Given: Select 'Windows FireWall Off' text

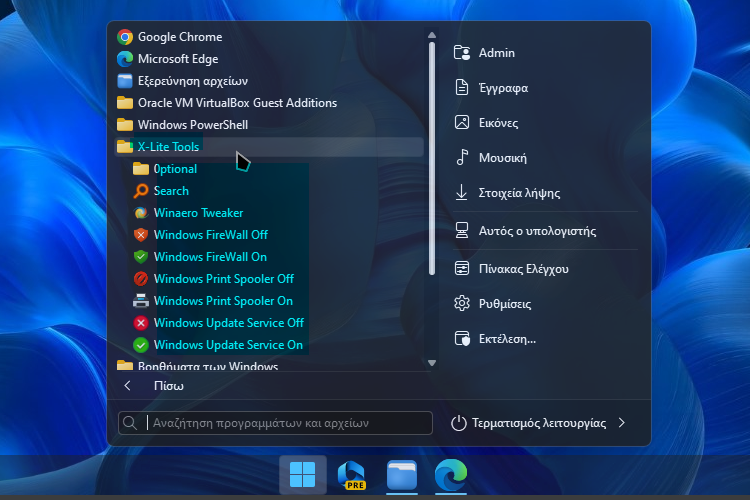Looking at the screenshot, I should click(x=211, y=235).
